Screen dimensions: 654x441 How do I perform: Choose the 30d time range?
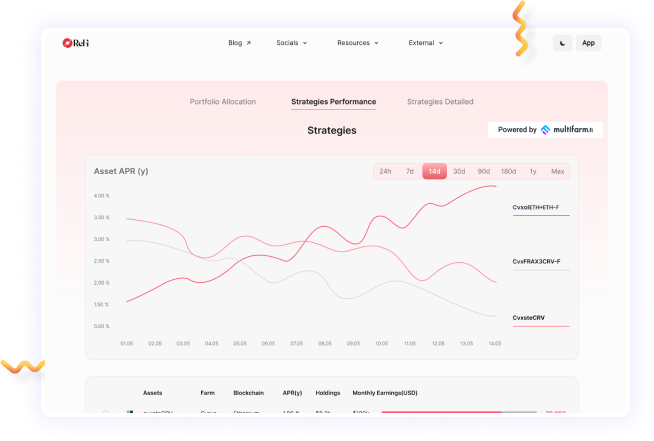point(459,171)
